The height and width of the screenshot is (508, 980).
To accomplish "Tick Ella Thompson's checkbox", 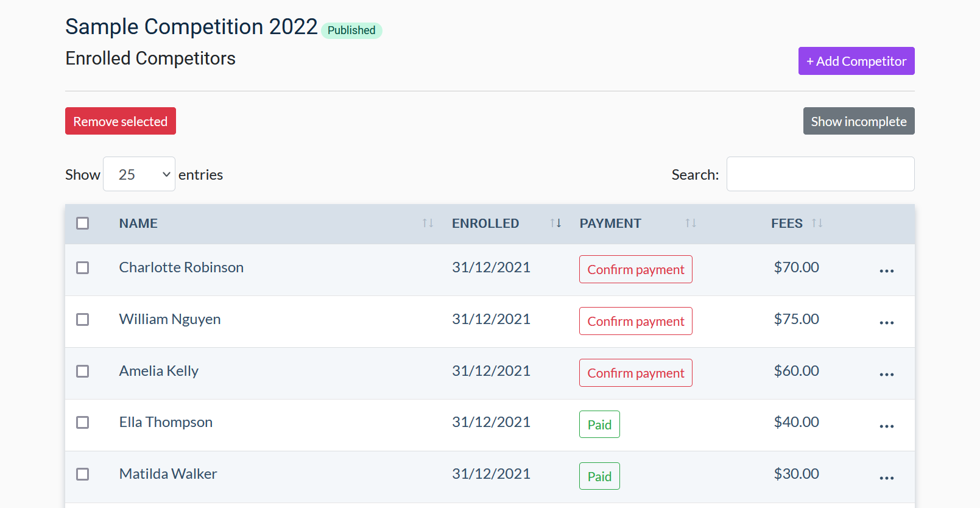I will click(x=83, y=423).
